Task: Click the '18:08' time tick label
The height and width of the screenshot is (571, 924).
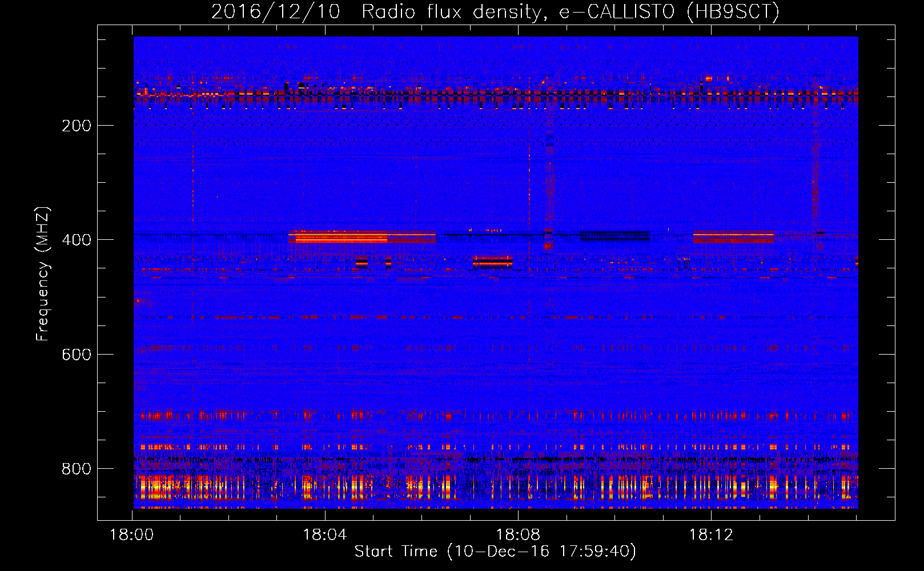Action: (x=518, y=535)
